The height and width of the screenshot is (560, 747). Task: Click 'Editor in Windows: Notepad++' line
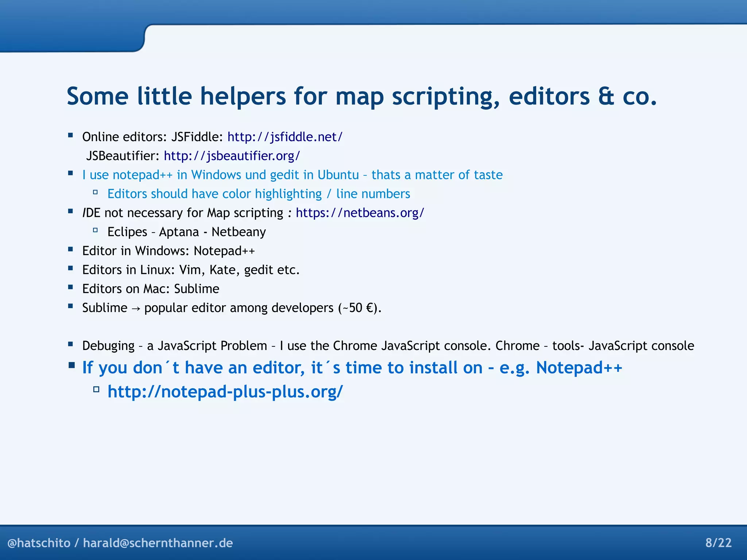(x=169, y=251)
